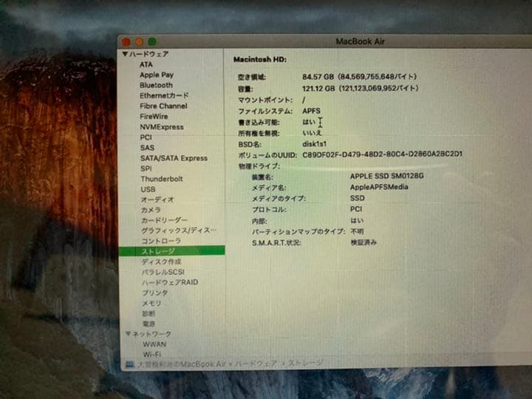Click file system value APFS
The width and height of the screenshot is (532, 399).
pyautogui.click(x=311, y=111)
